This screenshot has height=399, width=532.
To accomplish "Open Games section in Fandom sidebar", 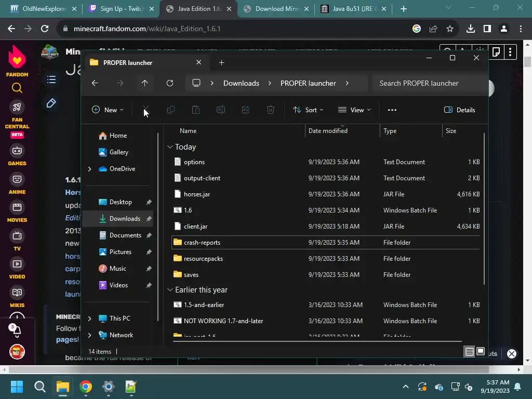I will pyautogui.click(x=17, y=156).
